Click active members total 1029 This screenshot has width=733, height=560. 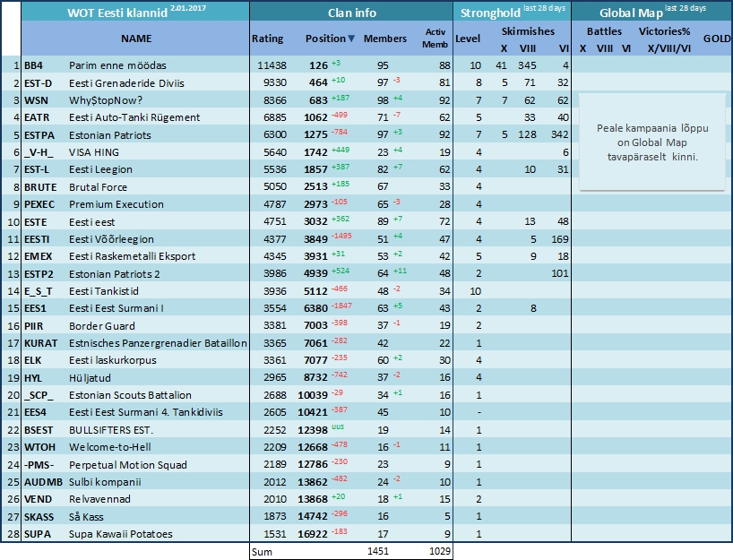coord(439,551)
